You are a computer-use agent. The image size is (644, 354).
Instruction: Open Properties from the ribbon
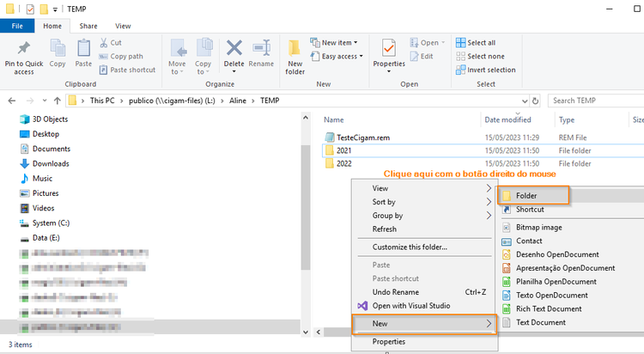pos(389,57)
